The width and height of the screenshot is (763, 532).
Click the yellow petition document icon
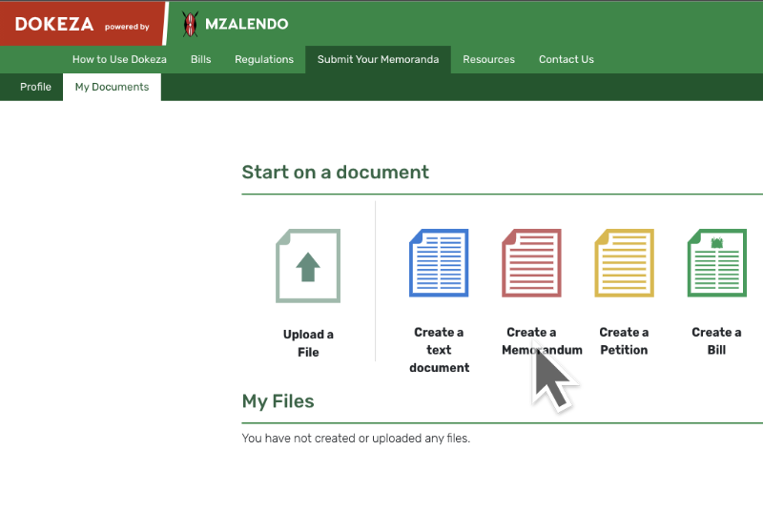pyautogui.click(x=624, y=263)
